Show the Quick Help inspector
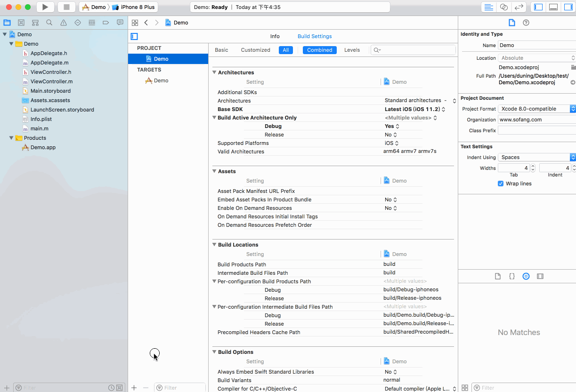The width and height of the screenshot is (576, 392). [526, 23]
